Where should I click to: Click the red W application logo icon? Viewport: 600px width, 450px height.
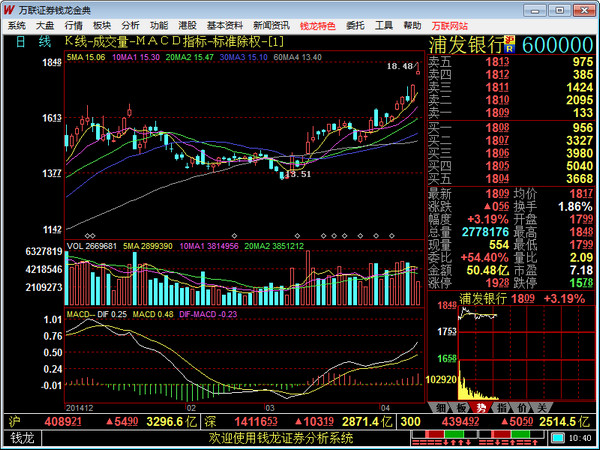pos(9,10)
